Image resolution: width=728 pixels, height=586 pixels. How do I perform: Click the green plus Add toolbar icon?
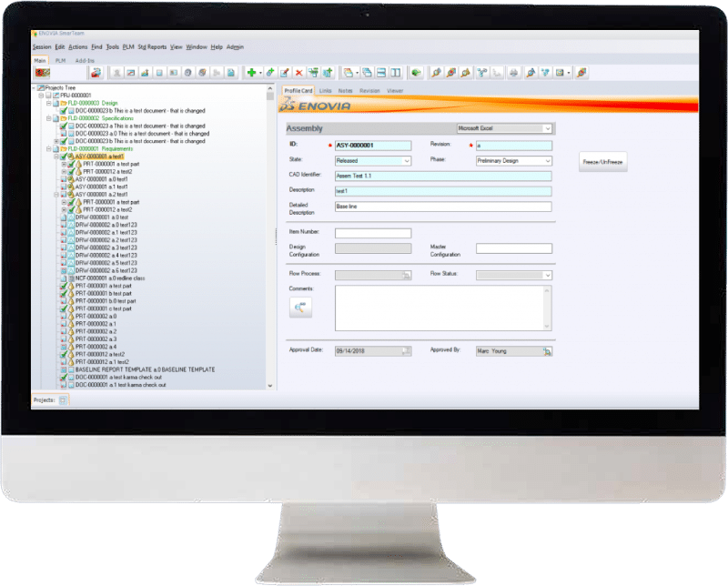tap(250, 71)
